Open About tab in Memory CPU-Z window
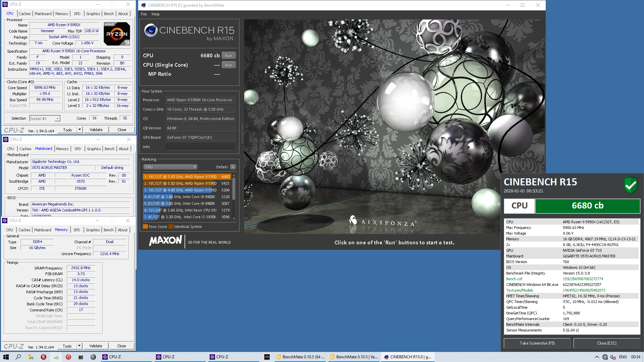Screen dimensions: 644x362 click(x=123, y=230)
